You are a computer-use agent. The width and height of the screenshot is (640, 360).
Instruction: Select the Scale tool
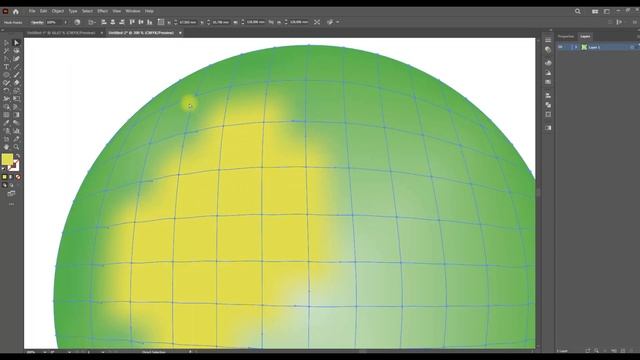[16, 91]
